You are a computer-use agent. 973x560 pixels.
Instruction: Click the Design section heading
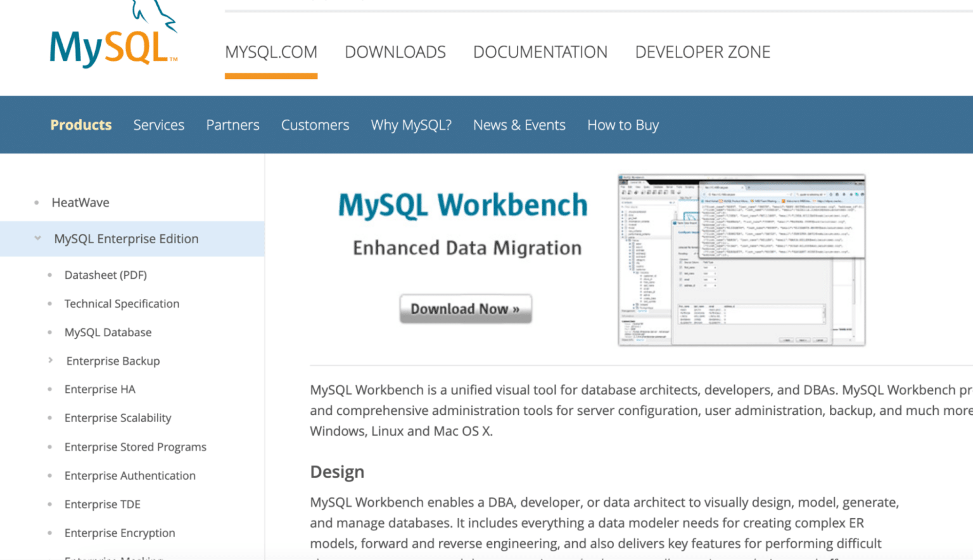pyautogui.click(x=337, y=472)
